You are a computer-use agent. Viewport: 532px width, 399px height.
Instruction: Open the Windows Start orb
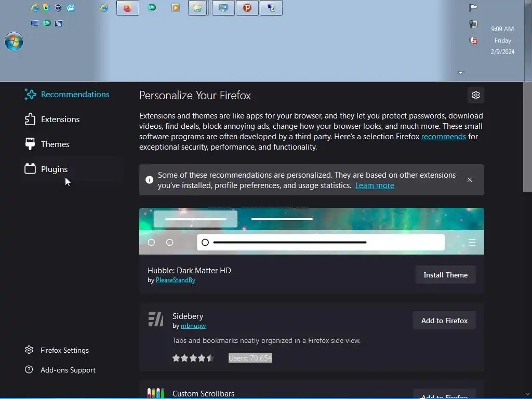click(14, 41)
